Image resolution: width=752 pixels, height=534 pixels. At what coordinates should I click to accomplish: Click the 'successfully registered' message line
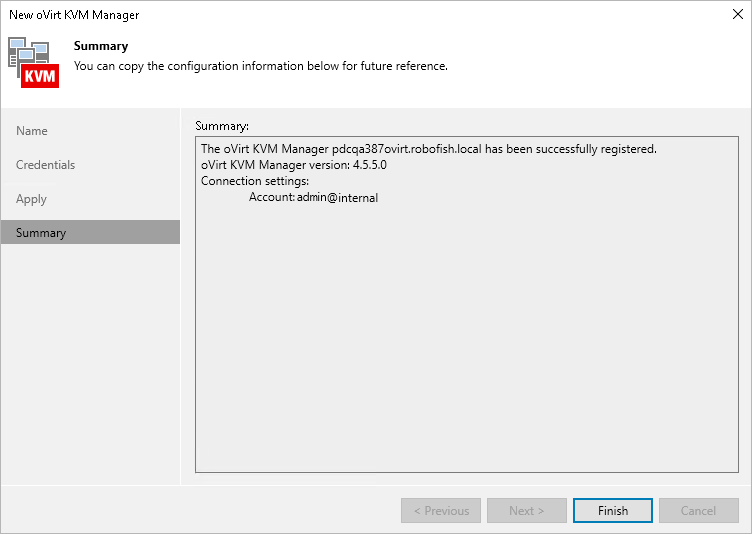coord(428,149)
